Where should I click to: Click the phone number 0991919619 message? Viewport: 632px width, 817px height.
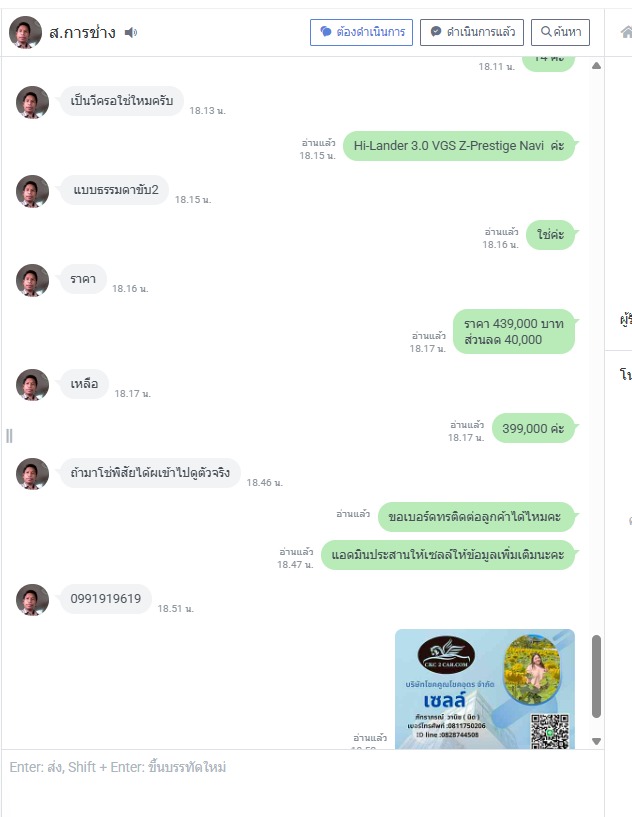click(x=106, y=599)
